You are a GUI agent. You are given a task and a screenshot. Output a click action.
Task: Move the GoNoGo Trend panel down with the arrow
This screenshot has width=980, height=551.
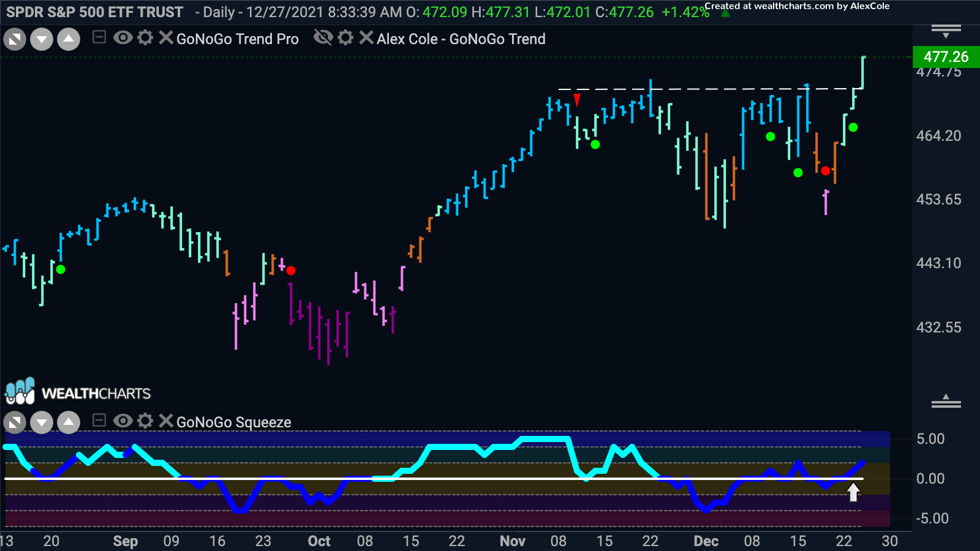point(42,40)
